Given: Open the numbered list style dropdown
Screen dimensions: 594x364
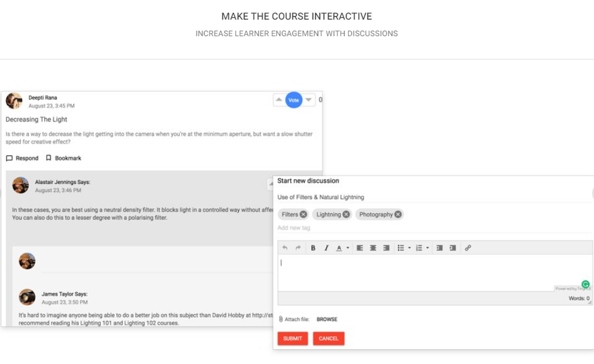Looking at the screenshot, I should click(428, 248).
